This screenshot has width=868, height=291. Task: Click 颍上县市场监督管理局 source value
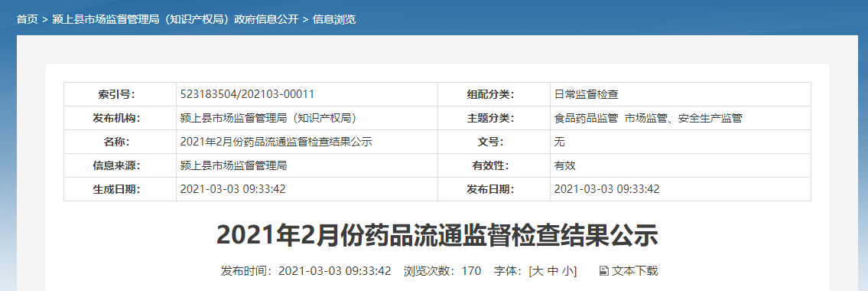click(x=233, y=165)
